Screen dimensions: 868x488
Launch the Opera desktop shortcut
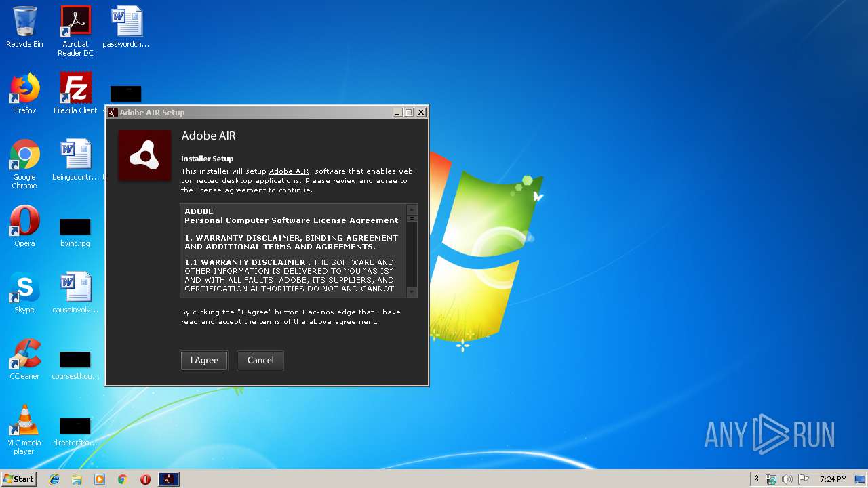24,226
